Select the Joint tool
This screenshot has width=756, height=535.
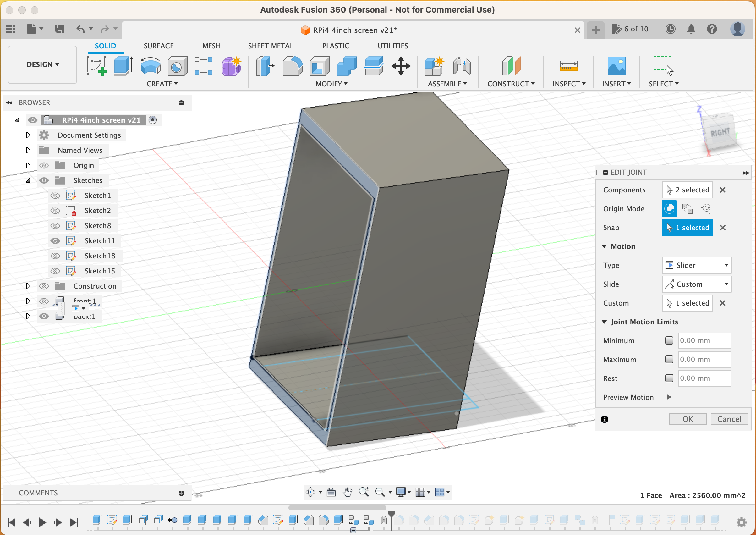(461, 65)
